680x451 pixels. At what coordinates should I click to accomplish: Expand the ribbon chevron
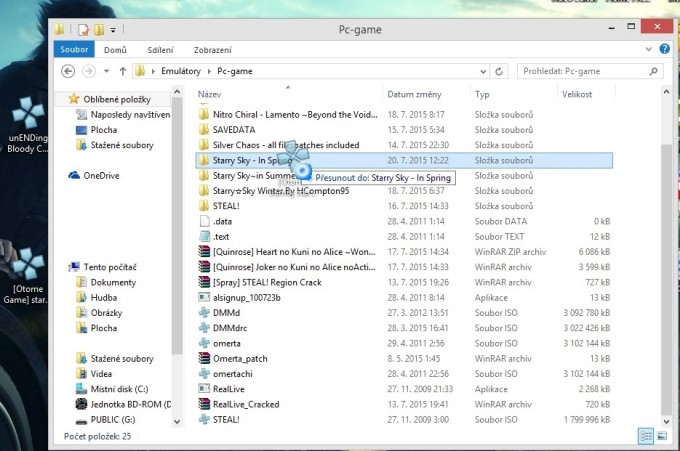tap(648, 49)
